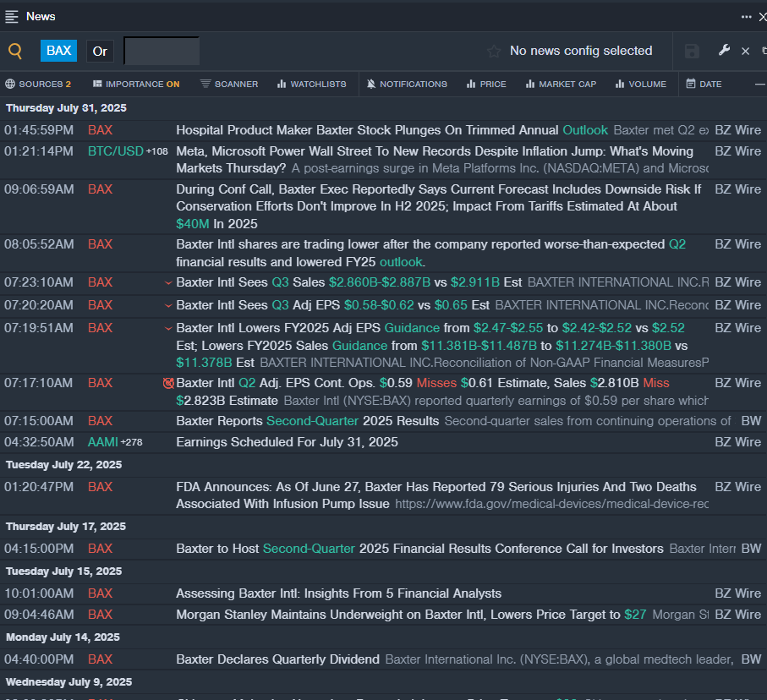Click the ticker search input field
Viewport: 767px width, 700px height.
[x=162, y=51]
